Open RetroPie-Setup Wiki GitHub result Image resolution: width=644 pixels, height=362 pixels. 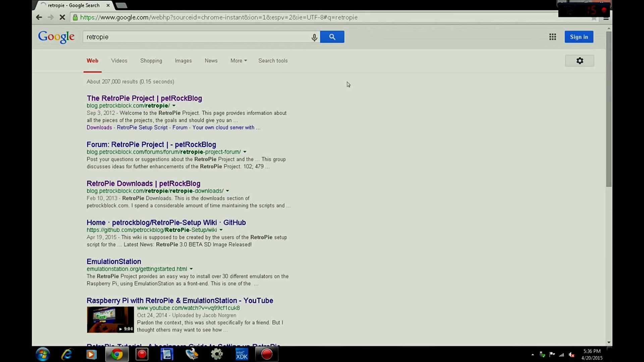(x=166, y=223)
